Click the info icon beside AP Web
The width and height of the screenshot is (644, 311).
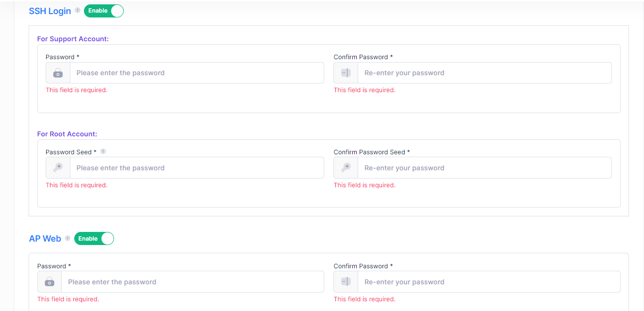tap(68, 238)
